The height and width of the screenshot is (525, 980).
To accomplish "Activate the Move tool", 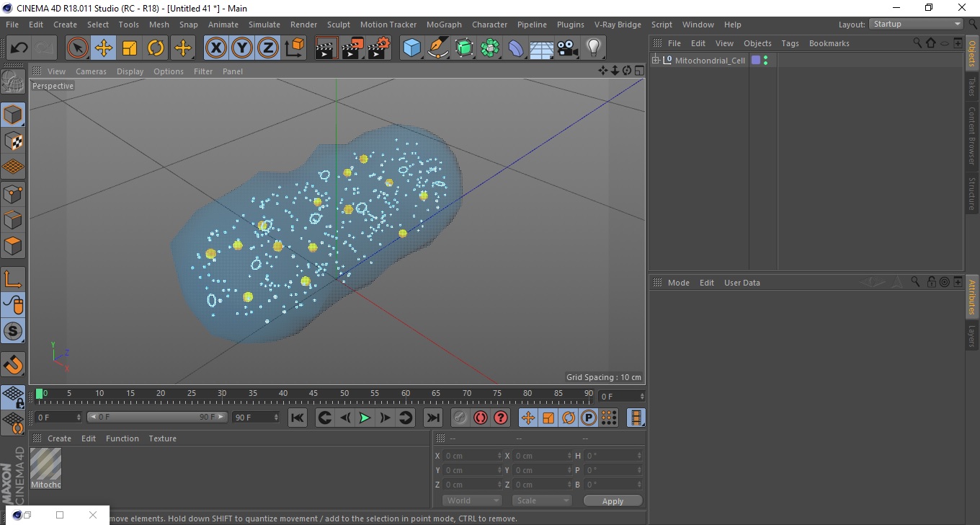I will point(104,48).
